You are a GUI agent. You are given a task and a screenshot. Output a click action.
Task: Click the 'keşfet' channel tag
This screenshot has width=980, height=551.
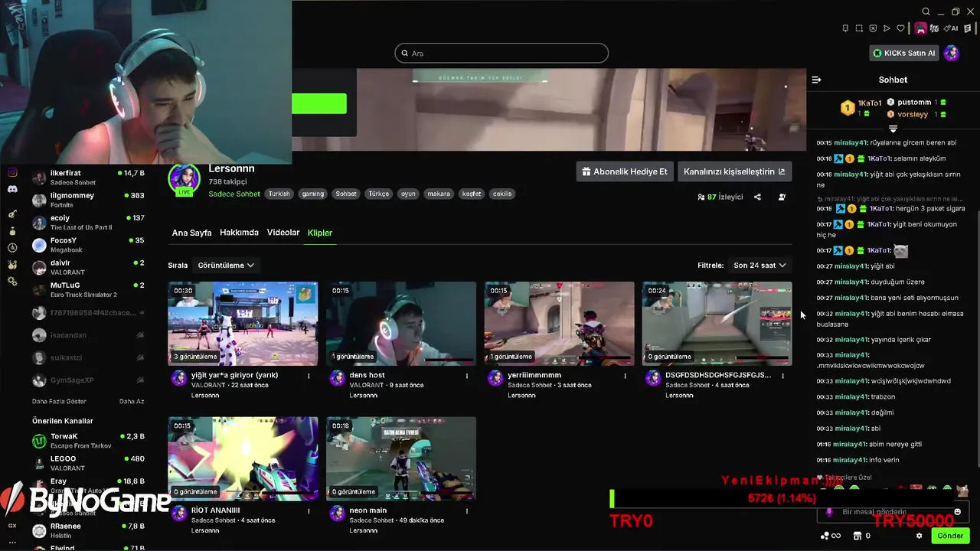472,194
